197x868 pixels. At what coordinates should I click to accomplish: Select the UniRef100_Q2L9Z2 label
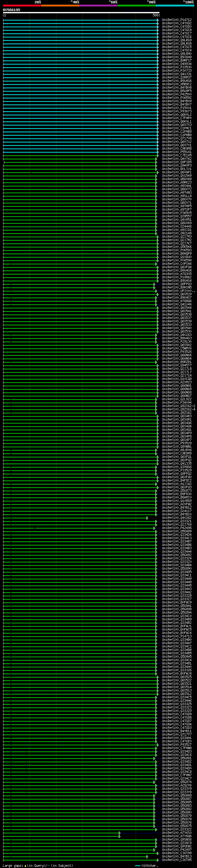[x=177, y=399]
